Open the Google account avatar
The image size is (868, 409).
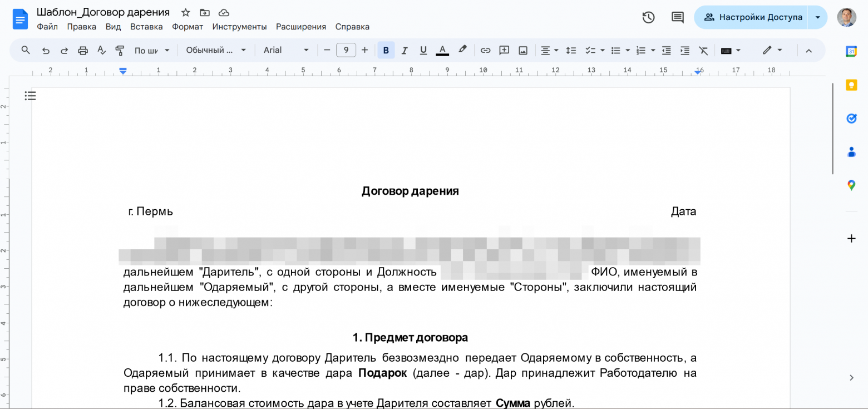click(x=847, y=17)
